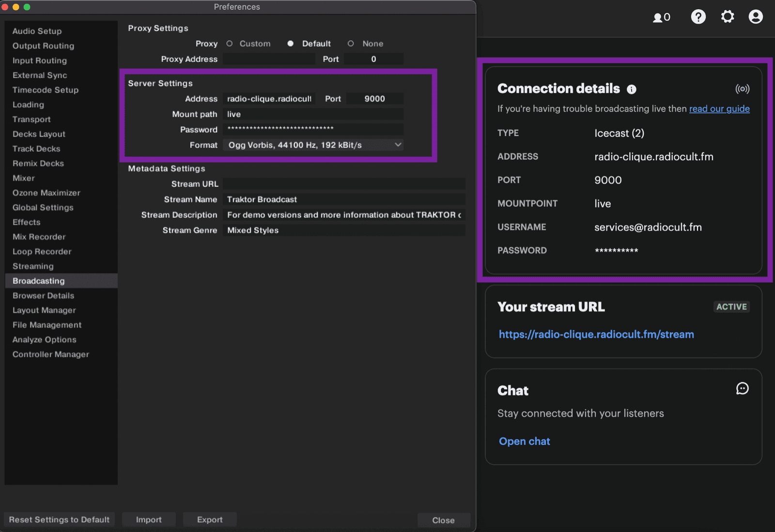This screenshot has height=532, width=775.
Task: Open the listeners count icon
Action: pyautogui.click(x=661, y=17)
